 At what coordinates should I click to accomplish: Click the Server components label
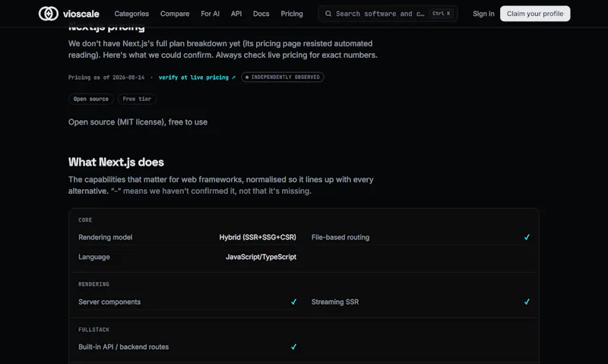(x=109, y=302)
